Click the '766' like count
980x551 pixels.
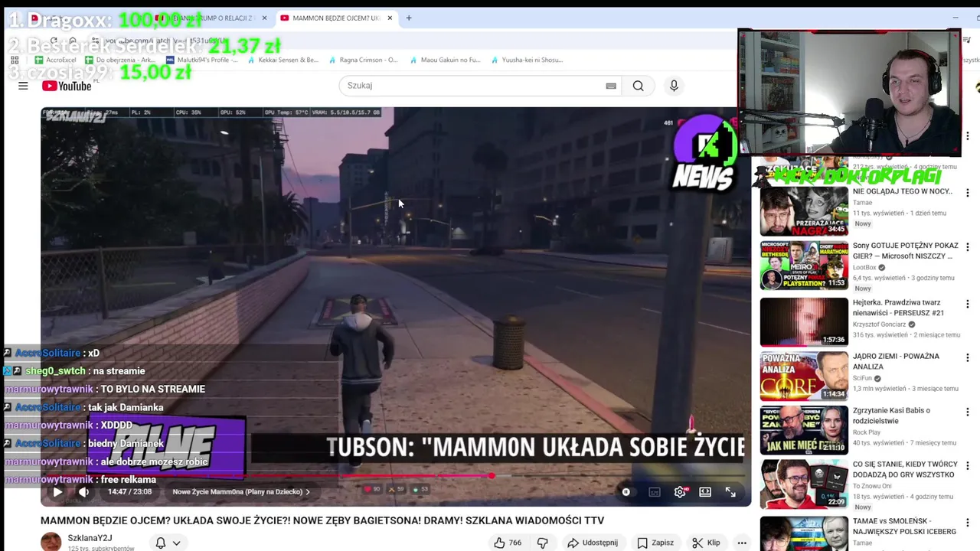coord(515,543)
